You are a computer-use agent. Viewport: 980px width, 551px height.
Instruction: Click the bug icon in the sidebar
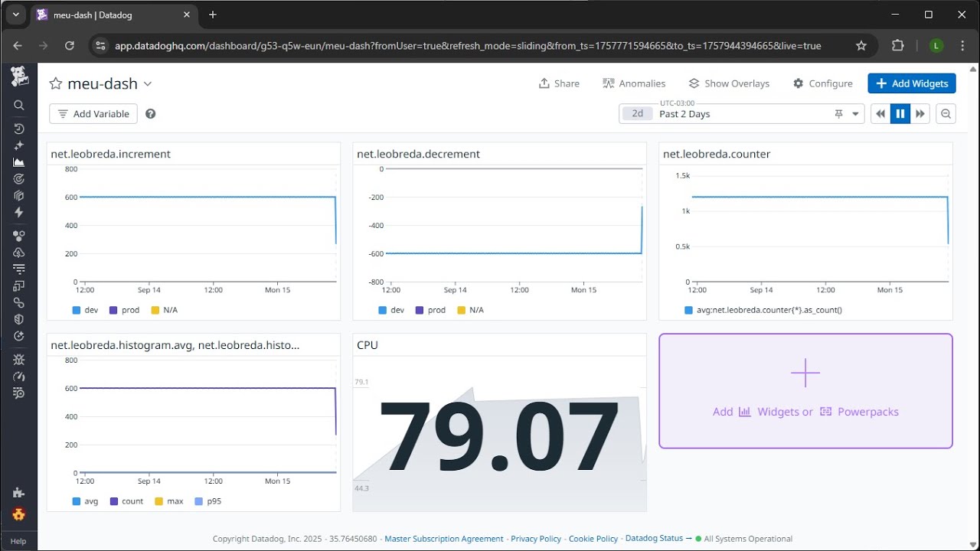coord(19,360)
